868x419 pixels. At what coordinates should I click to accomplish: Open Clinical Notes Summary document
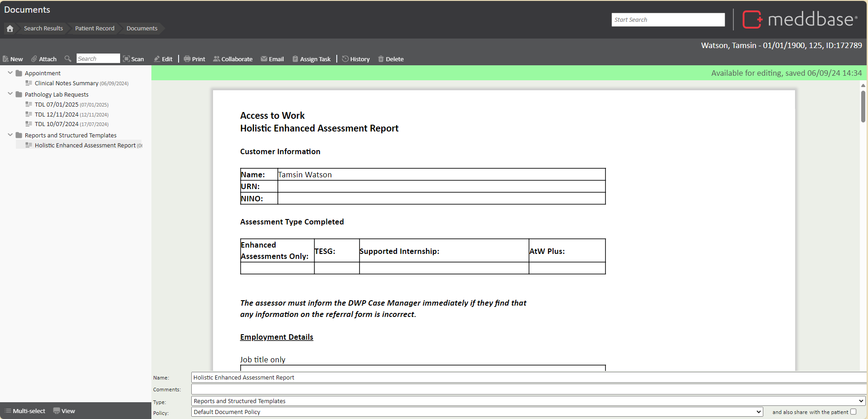click(67, 83)
